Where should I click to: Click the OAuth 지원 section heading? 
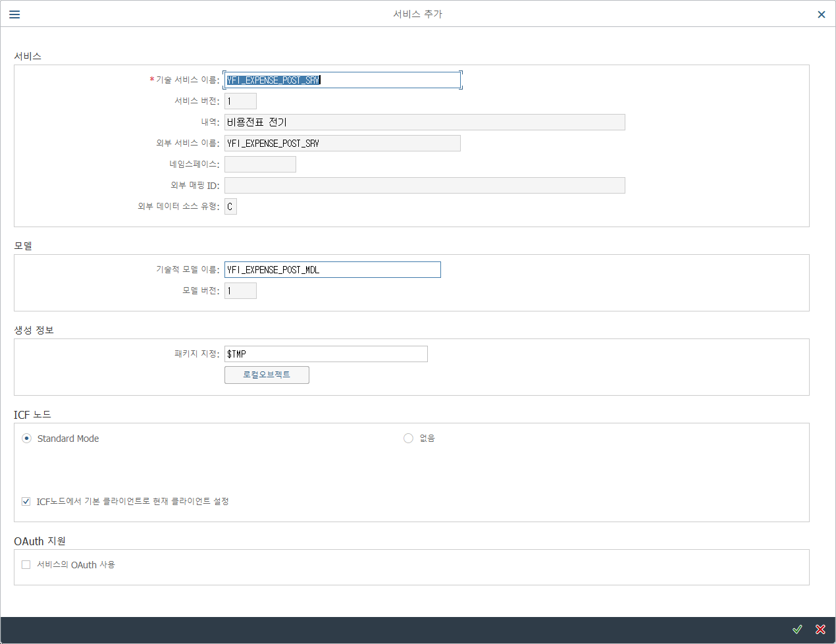[40, 541]
